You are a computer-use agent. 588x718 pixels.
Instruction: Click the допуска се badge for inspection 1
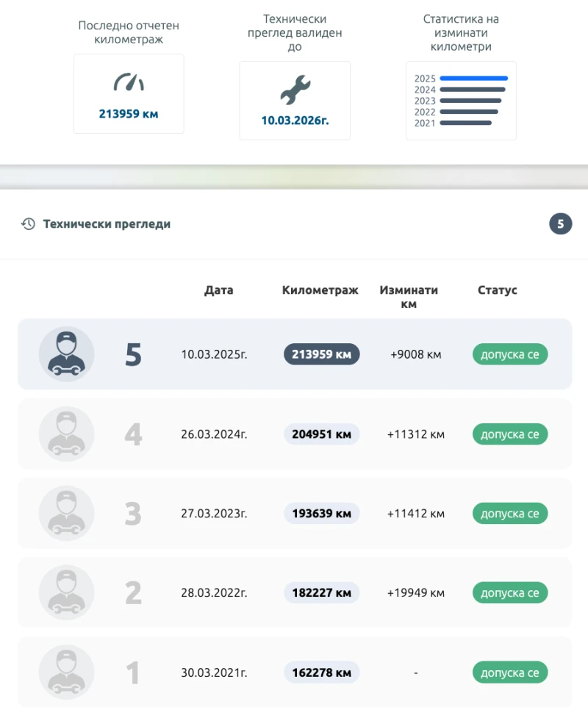coord(510,672)
